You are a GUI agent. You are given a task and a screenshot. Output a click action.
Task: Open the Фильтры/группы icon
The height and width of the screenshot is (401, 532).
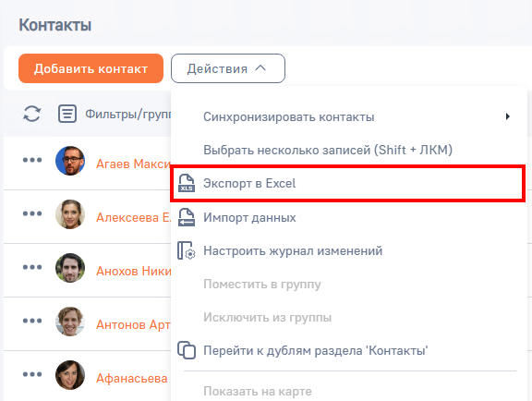coord(67,114)
